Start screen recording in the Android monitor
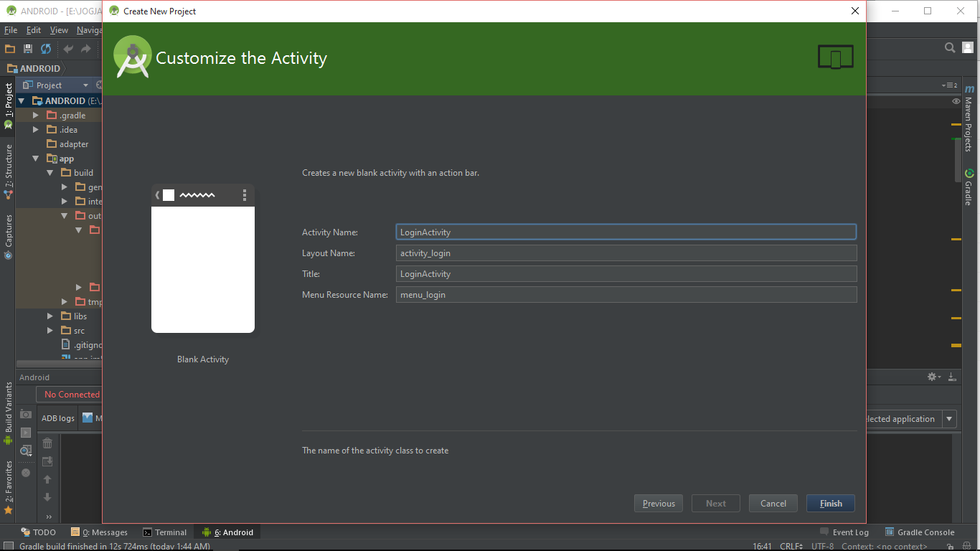Viewport: 980px width, 551px height. point(25,432)
